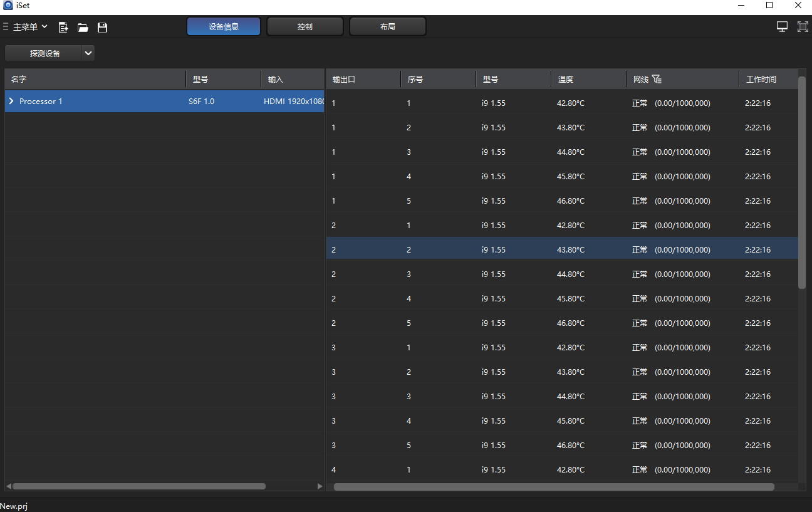Click the filter icon beside 网线 header
812x512 pixels.
click(x=657, y=79)
